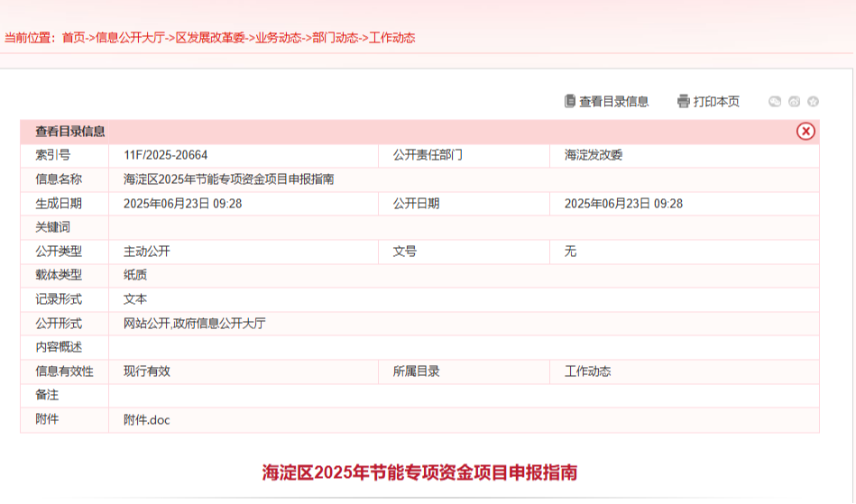Image resolution: width=856 pixels, height=504 pixels.
Task: Go to 首页 in the breadcrumb
Action: coord(74,38)
